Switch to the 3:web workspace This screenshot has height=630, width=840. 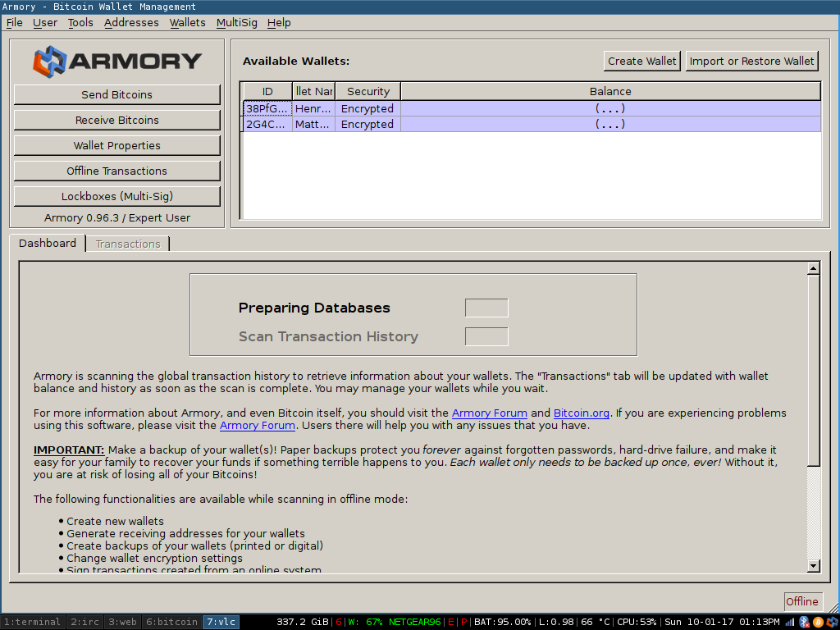(x=122, y=622)
